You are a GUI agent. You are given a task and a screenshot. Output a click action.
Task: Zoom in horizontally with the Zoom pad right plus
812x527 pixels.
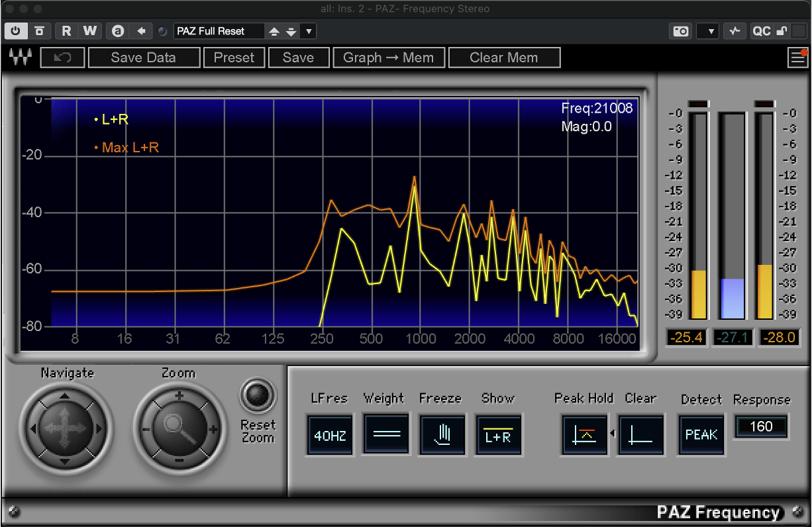coord(213,429)
